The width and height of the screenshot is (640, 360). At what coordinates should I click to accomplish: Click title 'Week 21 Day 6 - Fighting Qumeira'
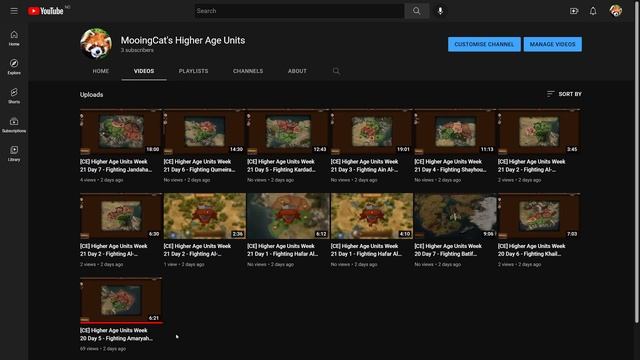click(x=200, y=166)
